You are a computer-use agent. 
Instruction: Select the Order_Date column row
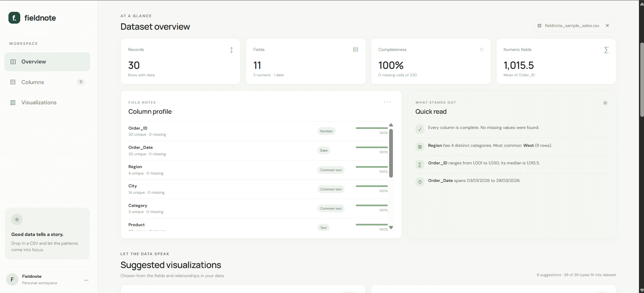[258, 151]
